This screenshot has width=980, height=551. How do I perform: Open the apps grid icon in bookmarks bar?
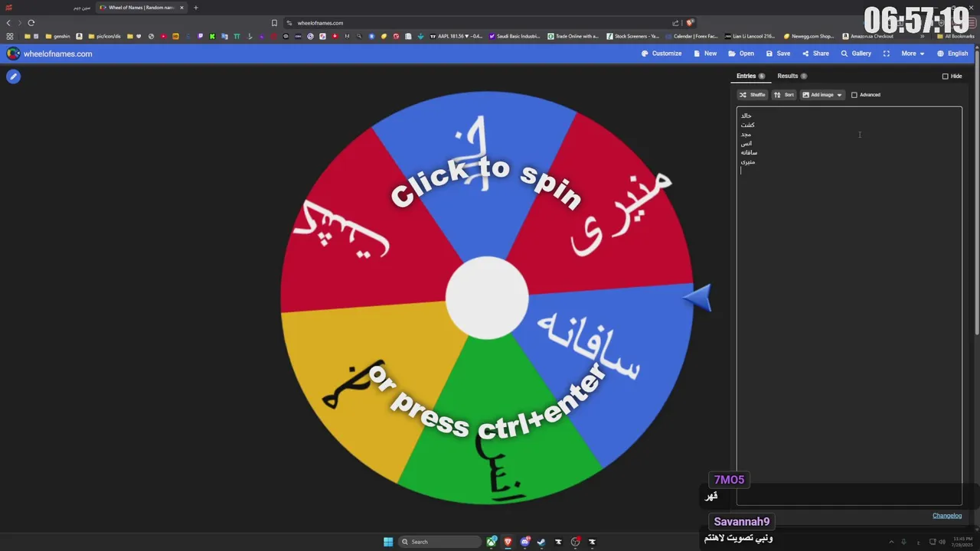[x=9, y=36]
